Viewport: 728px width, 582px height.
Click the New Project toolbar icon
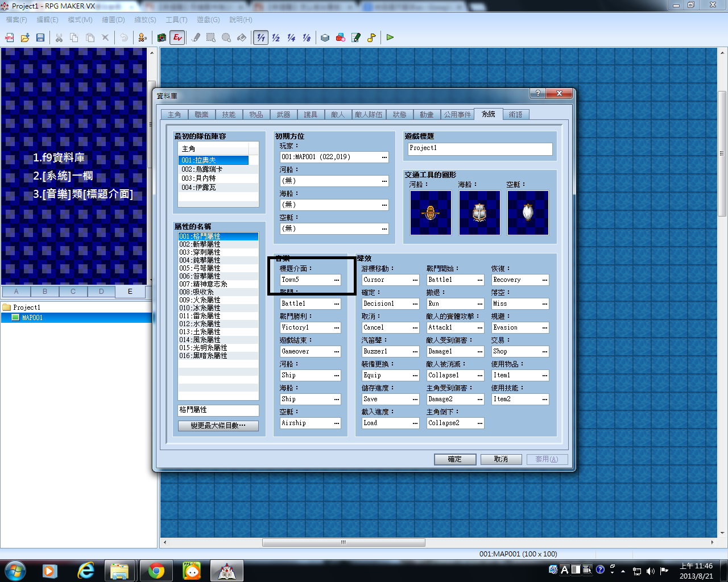click(x=10, y=38)
